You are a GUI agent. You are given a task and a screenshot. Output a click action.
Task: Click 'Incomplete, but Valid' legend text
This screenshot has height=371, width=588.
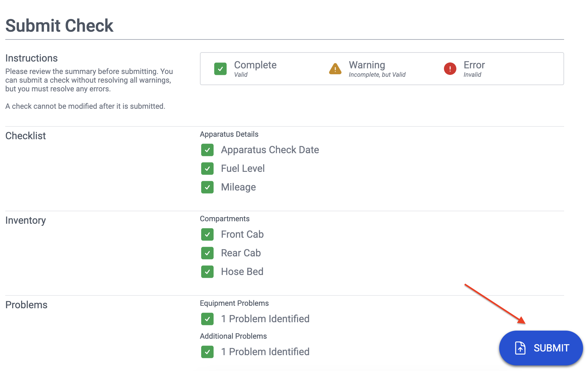[377, 75]
